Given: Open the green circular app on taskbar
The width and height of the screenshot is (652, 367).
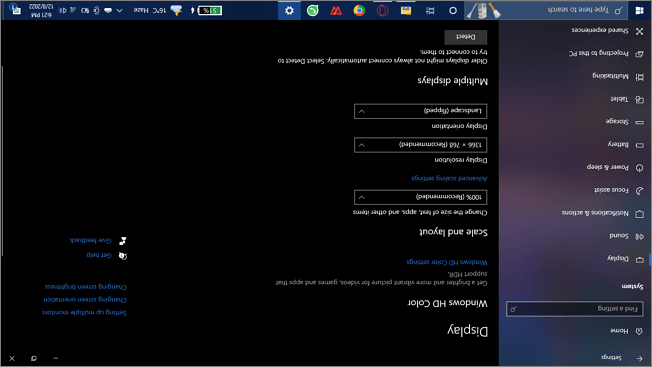Looking at the screenshot, I should click(313, 10).
